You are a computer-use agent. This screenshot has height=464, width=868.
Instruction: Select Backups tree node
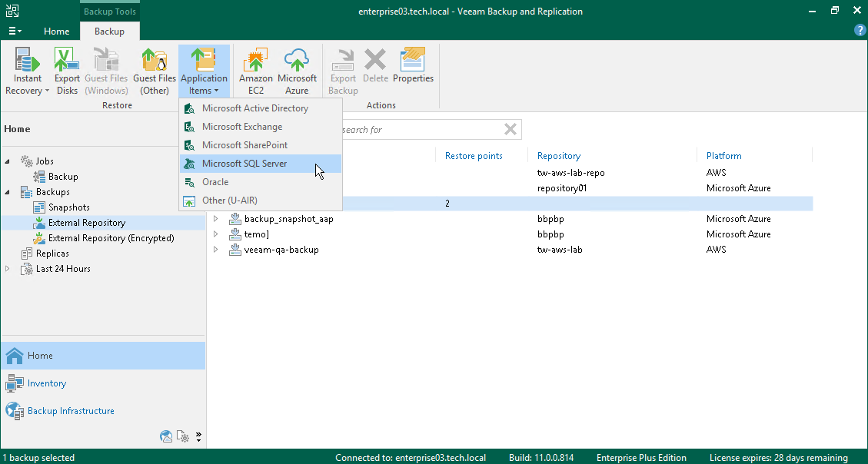52,192
